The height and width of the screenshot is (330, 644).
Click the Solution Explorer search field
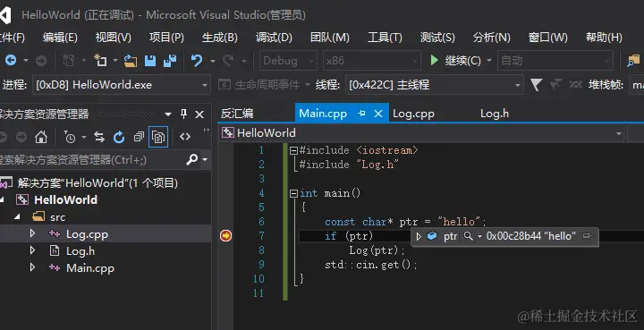pos(92,159)
